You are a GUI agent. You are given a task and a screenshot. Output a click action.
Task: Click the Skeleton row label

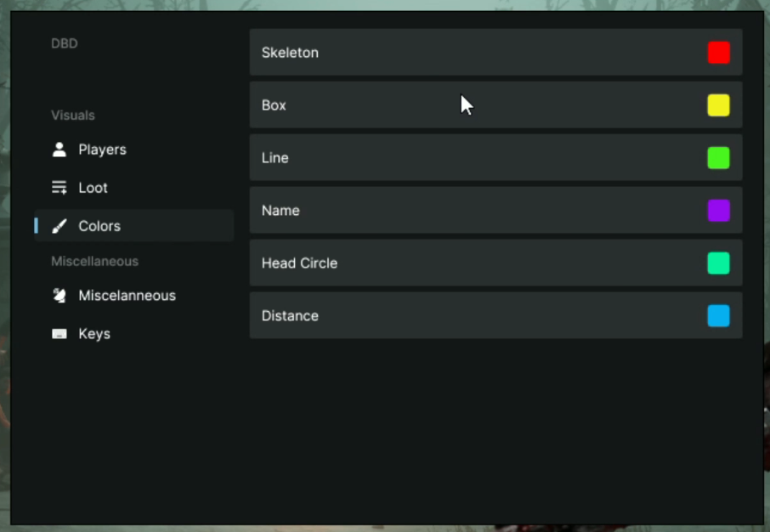click(x=290, y=53)
